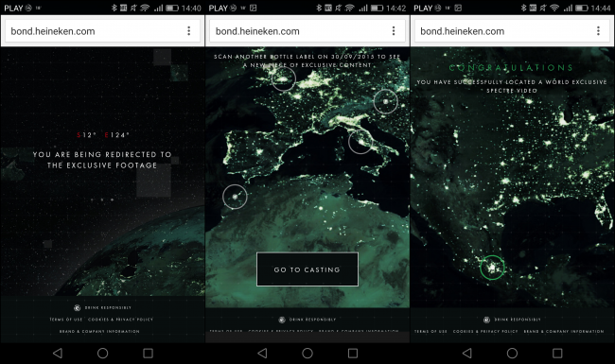Image resolution: width=615 pixels, height=364 pixels.
Task: Open overflow menu on the 14:44 screen
Action: coord(598,31)
